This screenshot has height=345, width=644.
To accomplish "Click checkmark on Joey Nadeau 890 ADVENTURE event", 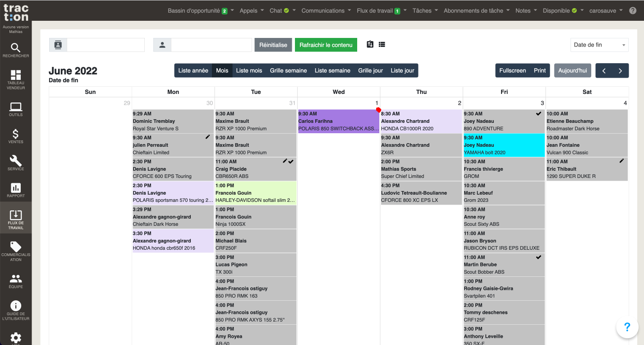I will tap(538, 113).
